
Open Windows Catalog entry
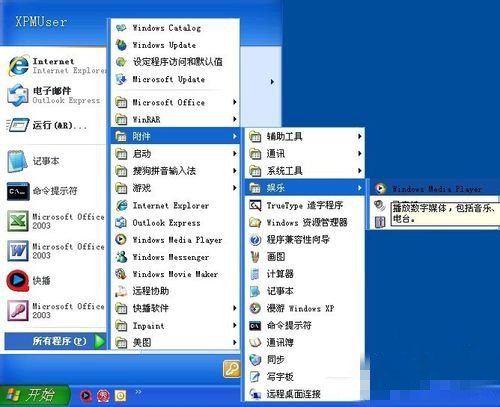175,28
